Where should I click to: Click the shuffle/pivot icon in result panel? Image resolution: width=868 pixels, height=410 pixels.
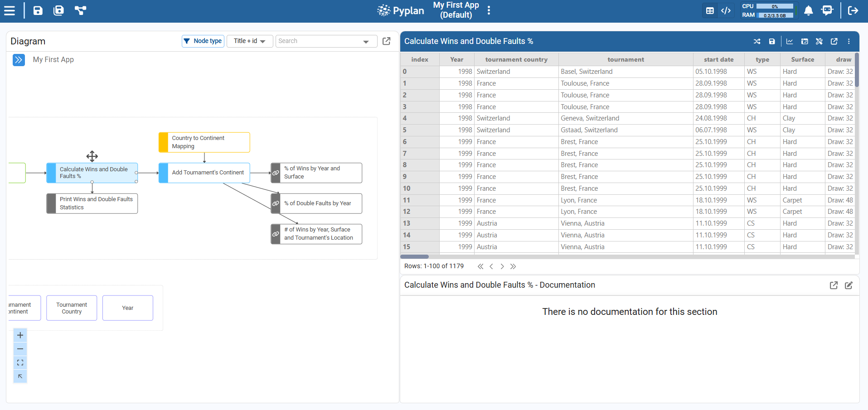[757, 41]
